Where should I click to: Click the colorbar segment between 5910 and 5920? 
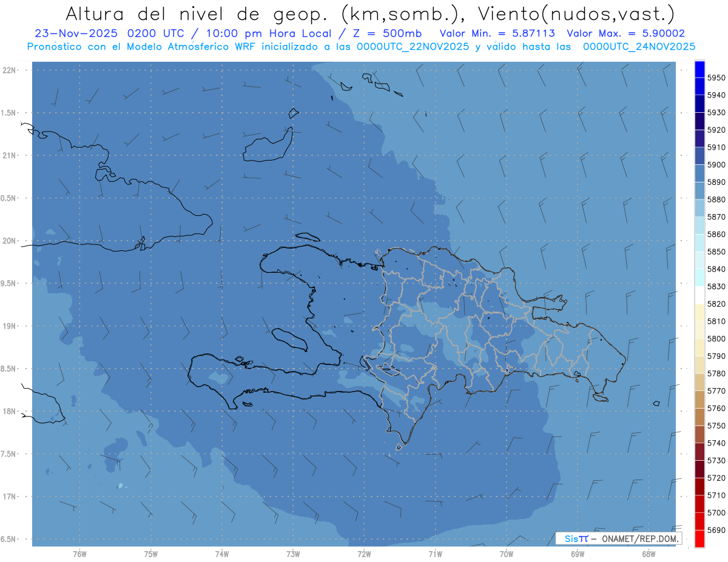point(699,139)
